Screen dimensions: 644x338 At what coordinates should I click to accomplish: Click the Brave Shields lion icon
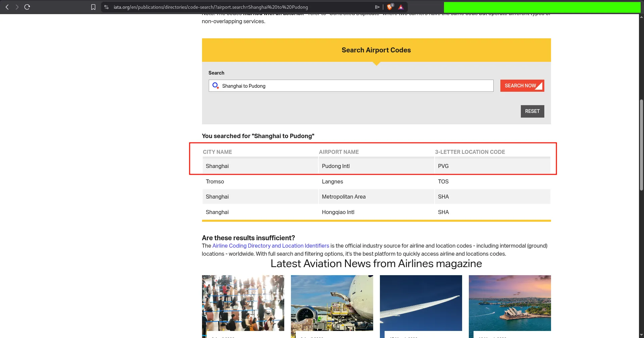(390, 7)
